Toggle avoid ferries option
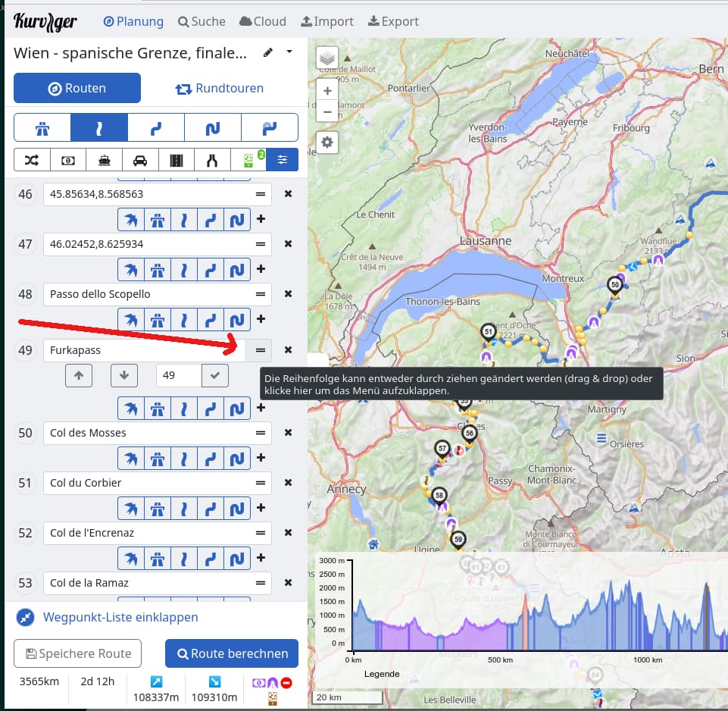 coord(104,161)
